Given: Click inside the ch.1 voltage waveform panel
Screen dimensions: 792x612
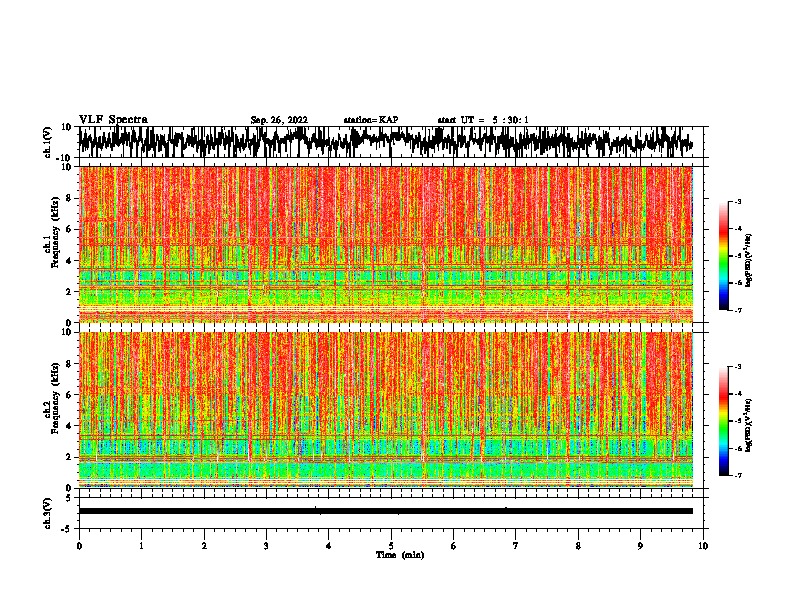Looking at the screenshot, I should [390, 142].
